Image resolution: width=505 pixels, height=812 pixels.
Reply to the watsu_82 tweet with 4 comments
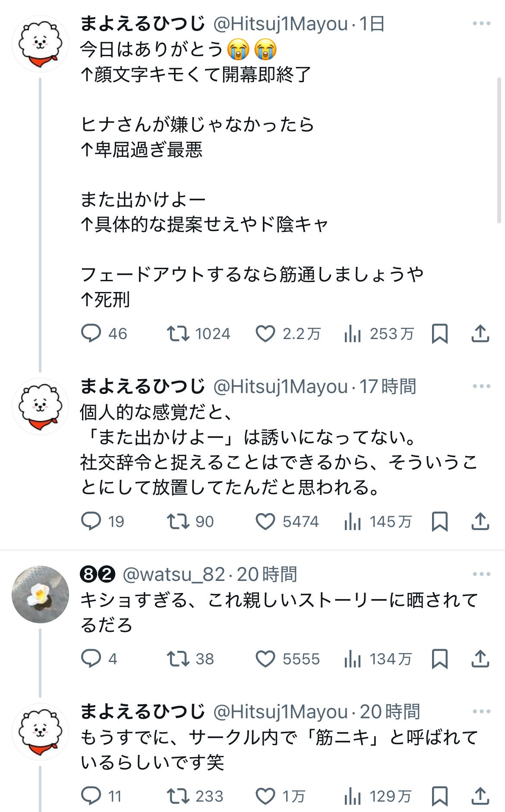91,659
